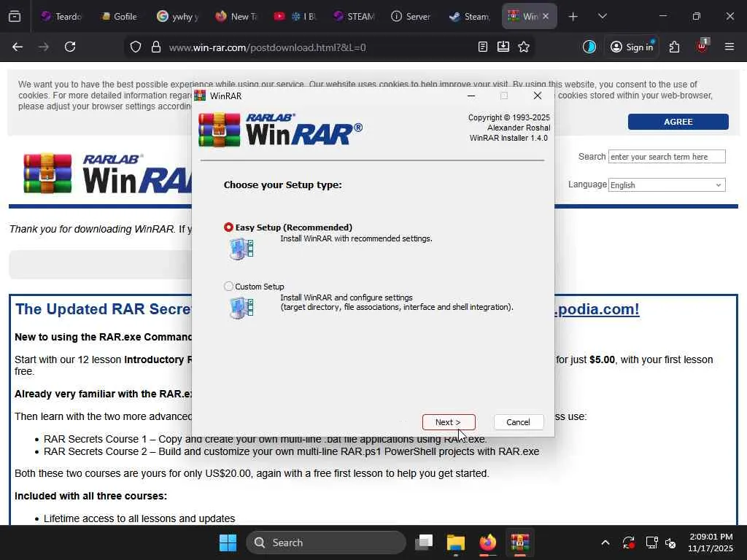Switch to the Steam store tab

tap(470, 17)
